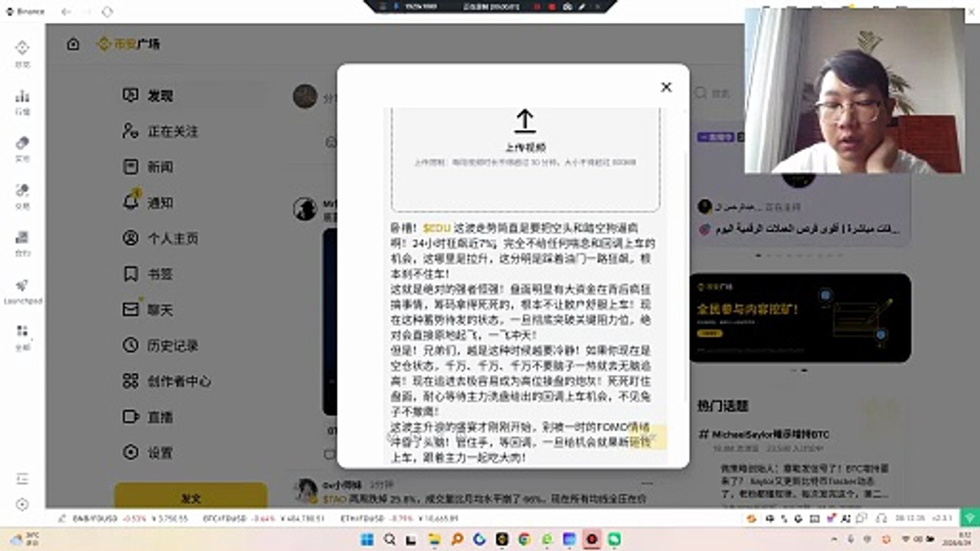980x551 pixels.
Task: Click the taskbar search icon
Action: point(389,539)
